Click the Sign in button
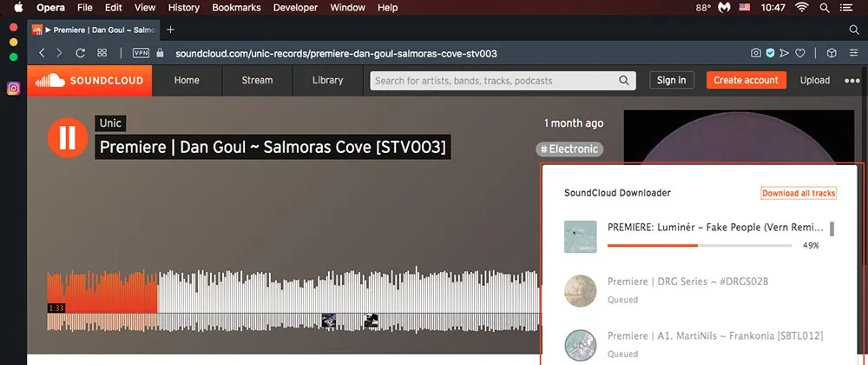This screenshot has height=365, width=868. point(672,80)
